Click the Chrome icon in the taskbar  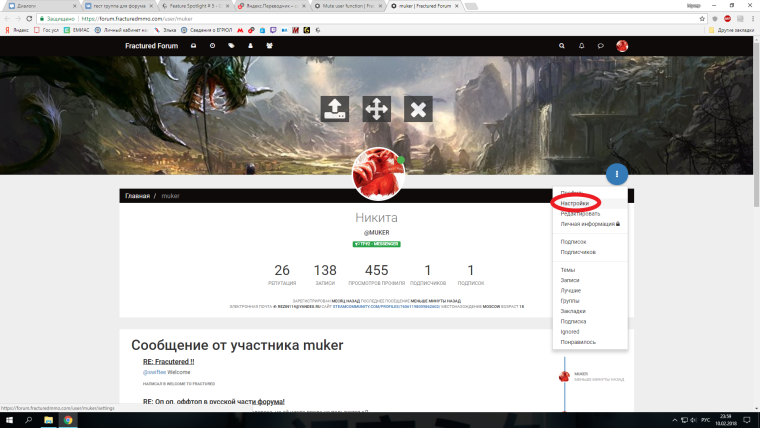68,420
